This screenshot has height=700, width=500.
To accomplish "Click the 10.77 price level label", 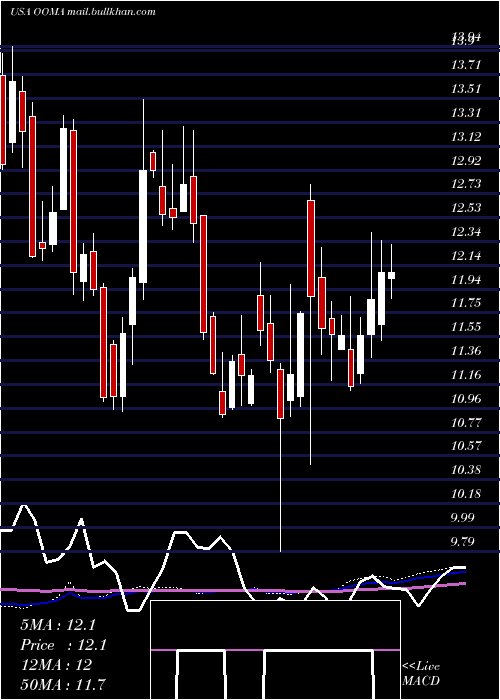I will (466, 422).
